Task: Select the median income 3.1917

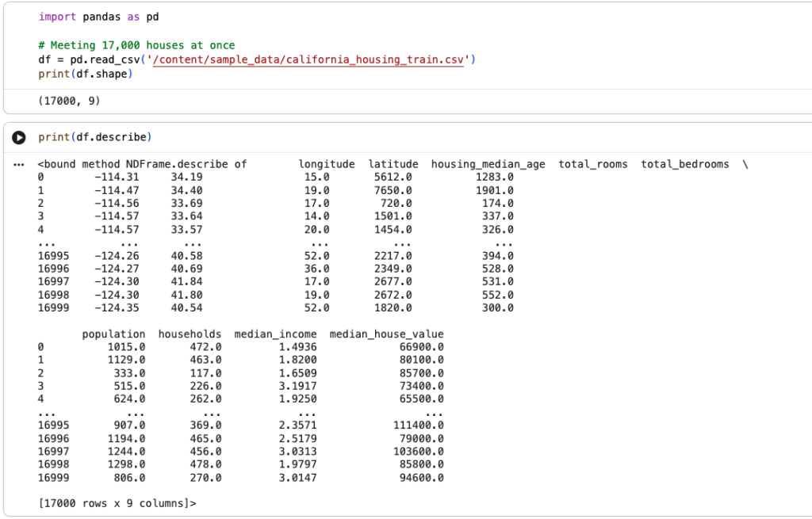Action: click(298, 387)
